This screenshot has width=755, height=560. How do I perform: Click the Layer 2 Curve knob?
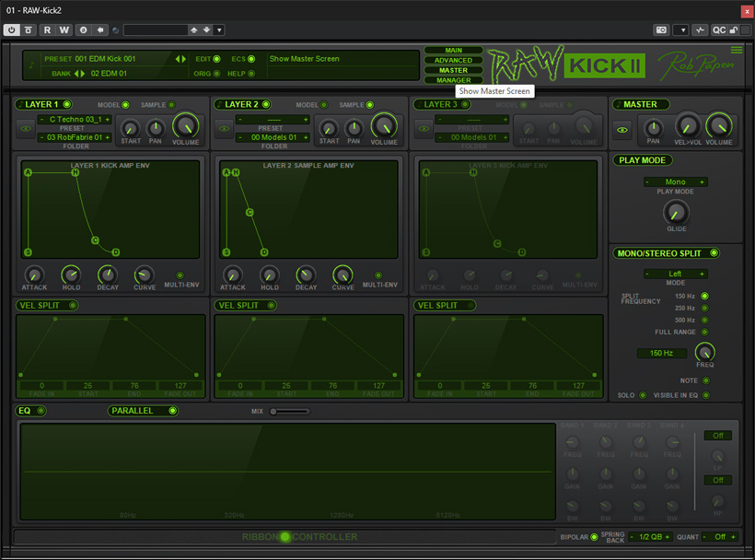[x=343, y=274]
